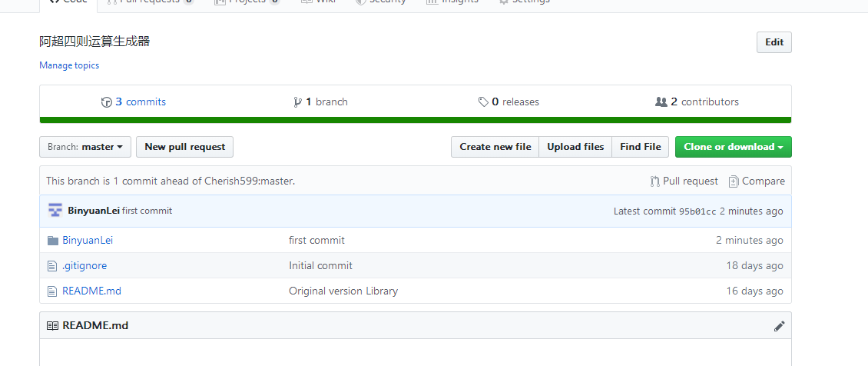The image size is (868, 366).
Task: Open 'first commit' message in BinyuanLei row
Action: click(x=316, y=241)
